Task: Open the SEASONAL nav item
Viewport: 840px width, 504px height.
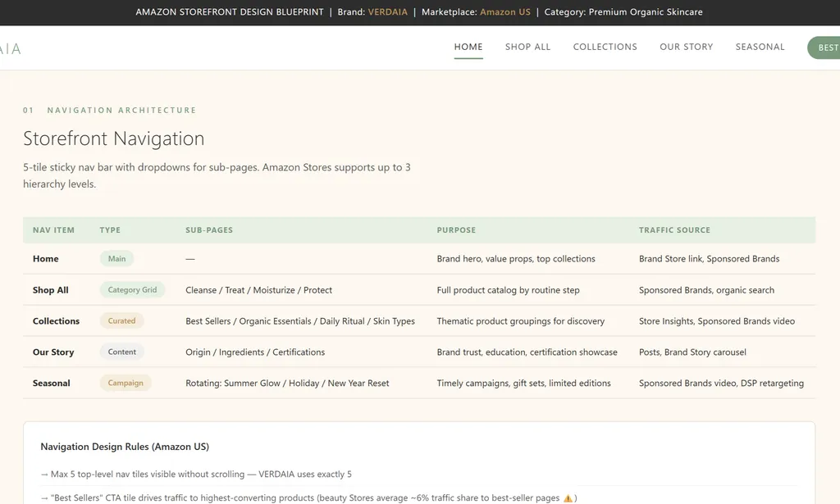Action: [x=760, y=47]
